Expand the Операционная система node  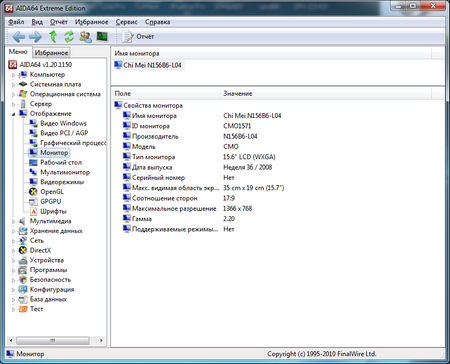click(14, 94)
